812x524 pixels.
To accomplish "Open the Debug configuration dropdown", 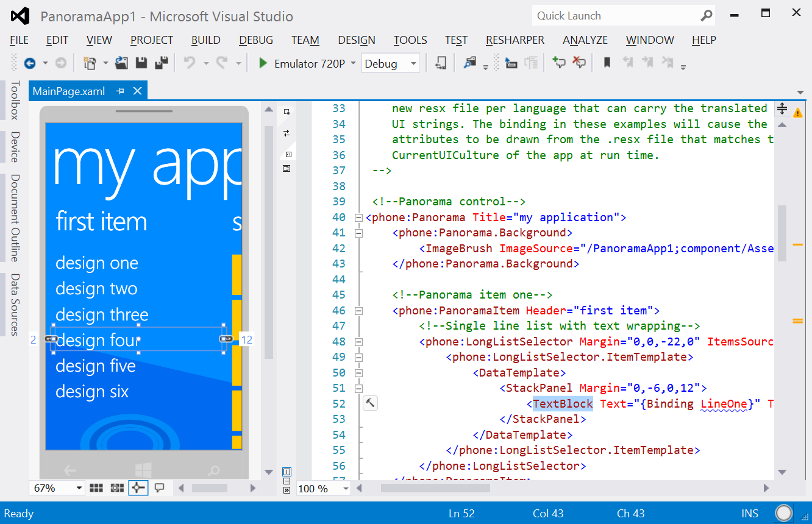I will click(414, 63).
